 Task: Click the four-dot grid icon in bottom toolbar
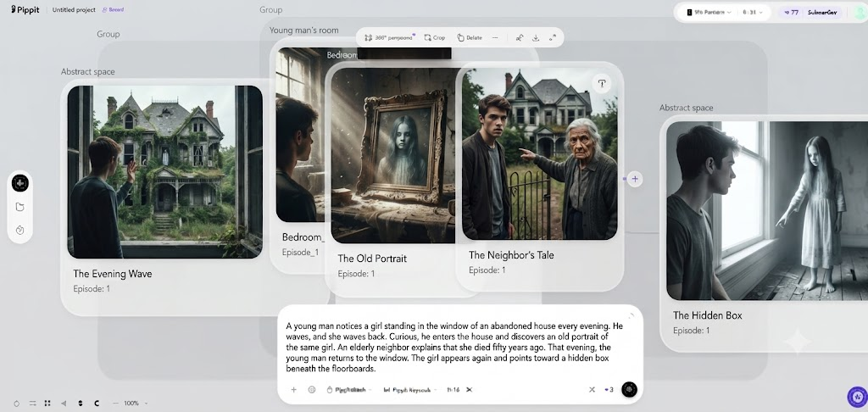(47, 404)
